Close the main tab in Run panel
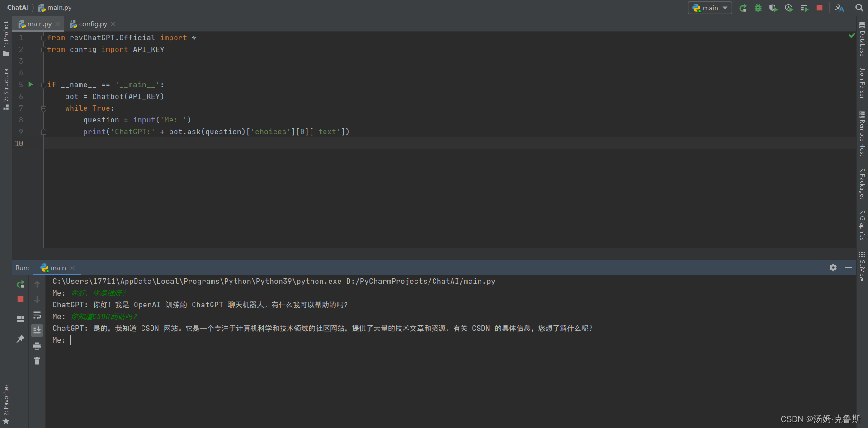Screen dimensions: 868x428 tap(72, 268)
